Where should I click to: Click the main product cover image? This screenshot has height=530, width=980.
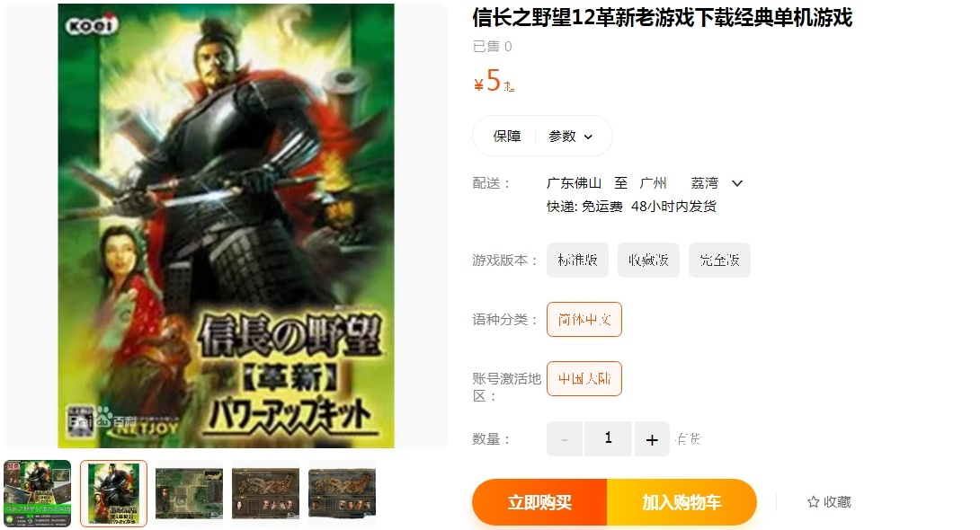pyautogui.click(x=227, y=225)
